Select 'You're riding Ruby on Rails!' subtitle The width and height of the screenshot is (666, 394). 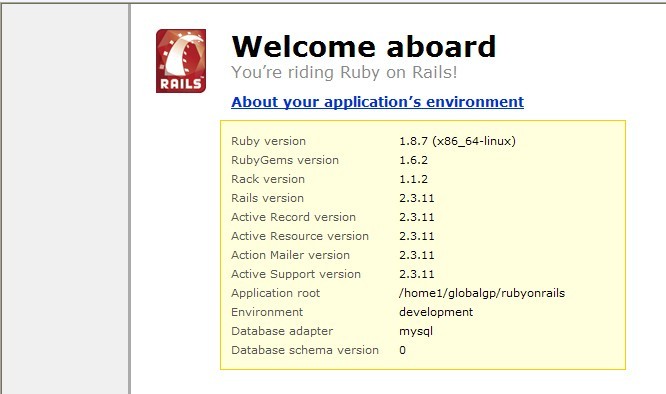point(344,72)
